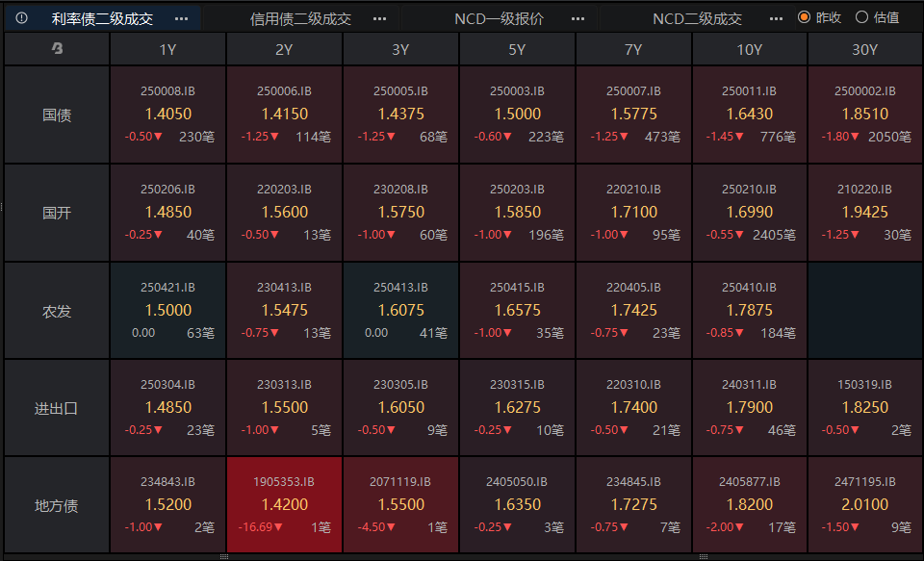Open the ellipsis menu next to NCD一级报价
Screen dimensions: 924x561
[x=577, y=18]
